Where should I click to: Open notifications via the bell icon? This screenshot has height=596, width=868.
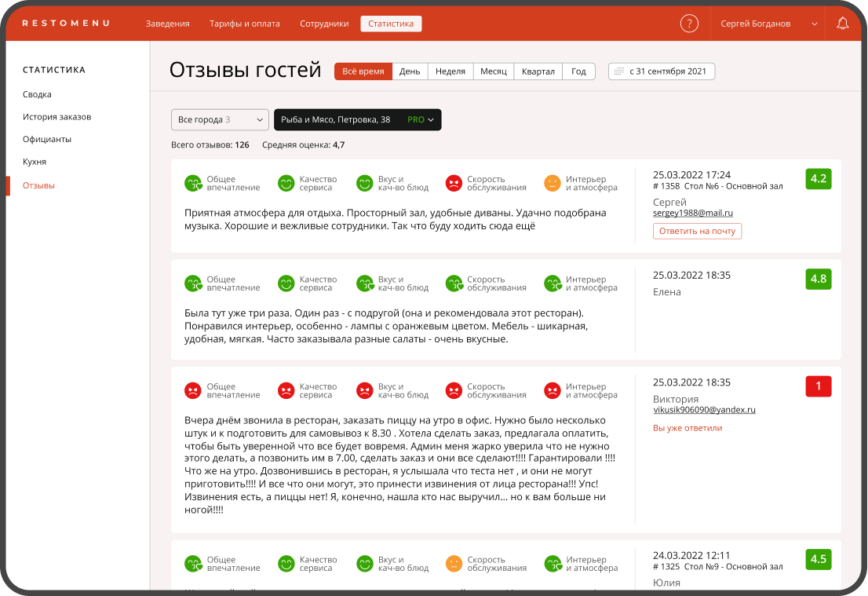click(x=842, y=23)
